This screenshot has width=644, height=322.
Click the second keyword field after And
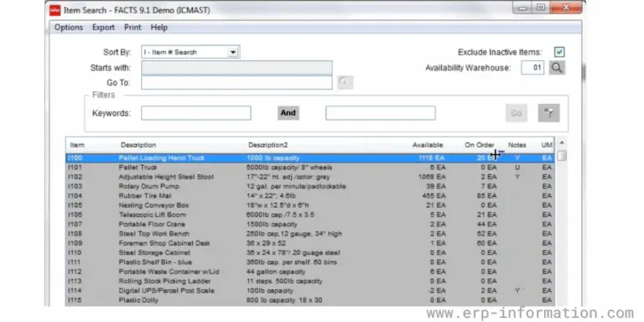pos(381,113)
